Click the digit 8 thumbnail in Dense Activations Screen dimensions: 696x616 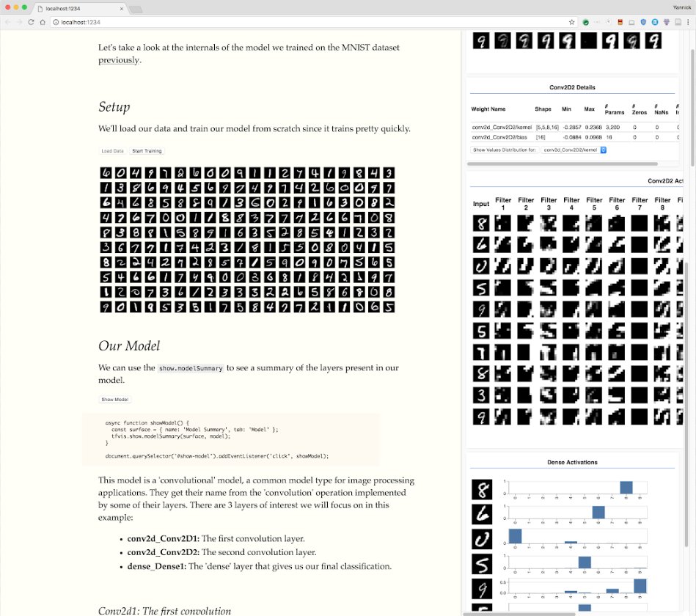(x=482, y=490)
